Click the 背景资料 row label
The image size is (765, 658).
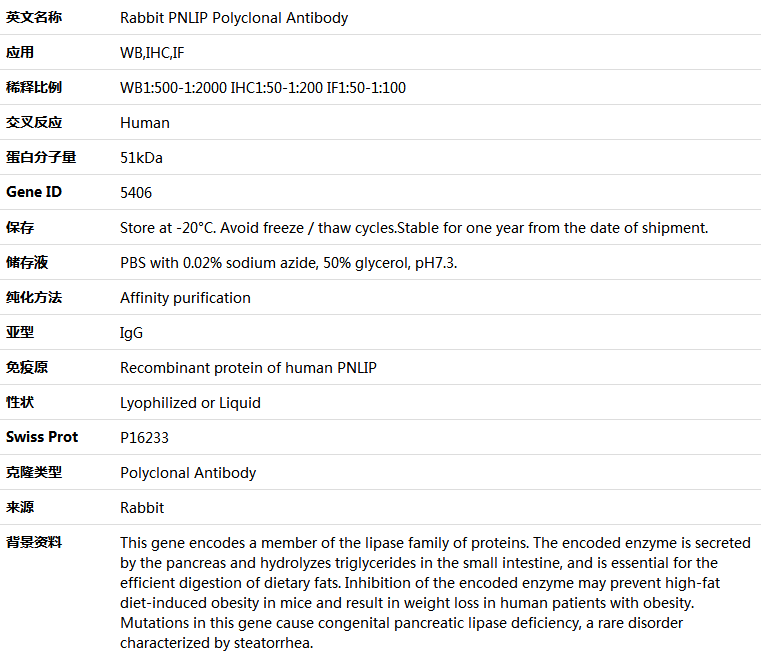(34, 542)
